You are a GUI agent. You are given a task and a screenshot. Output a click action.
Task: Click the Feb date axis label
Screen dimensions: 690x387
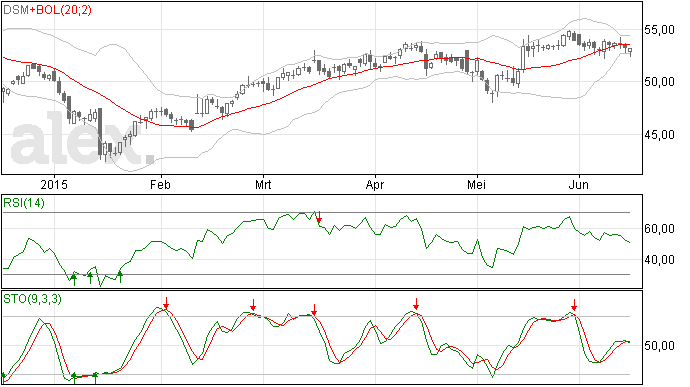coord(160,184)
